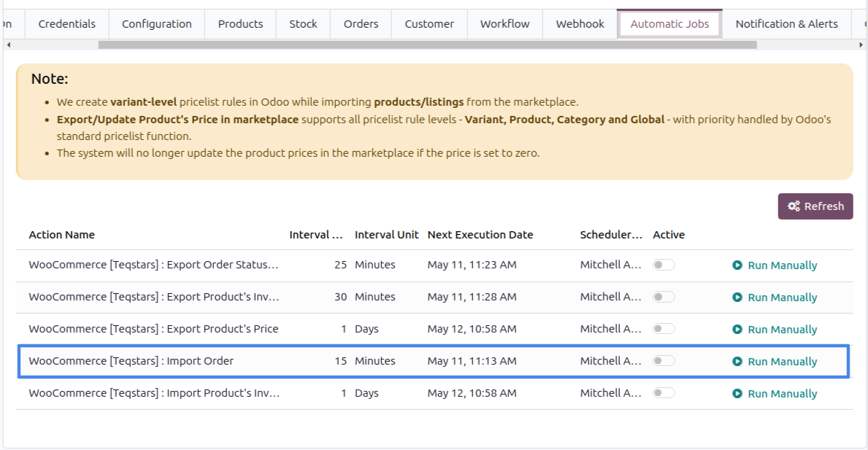The image size is (868, 450).
Task: Run Manually the Export Order Status job
Action: click(775, 265)
